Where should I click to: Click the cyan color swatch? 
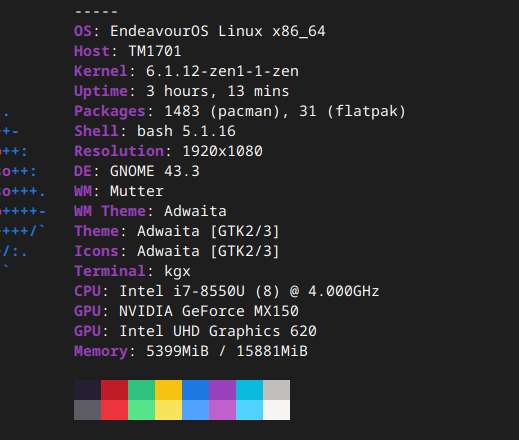pos(249,390)
